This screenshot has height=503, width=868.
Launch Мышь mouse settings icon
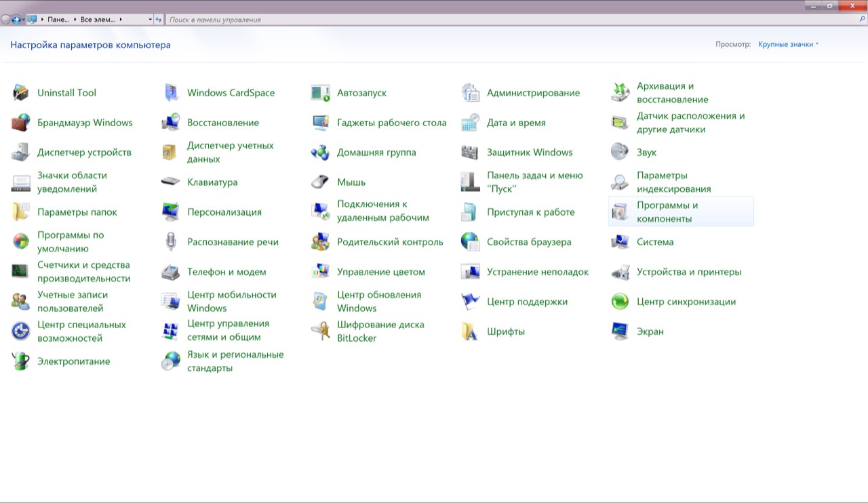(x=320, y=182)
